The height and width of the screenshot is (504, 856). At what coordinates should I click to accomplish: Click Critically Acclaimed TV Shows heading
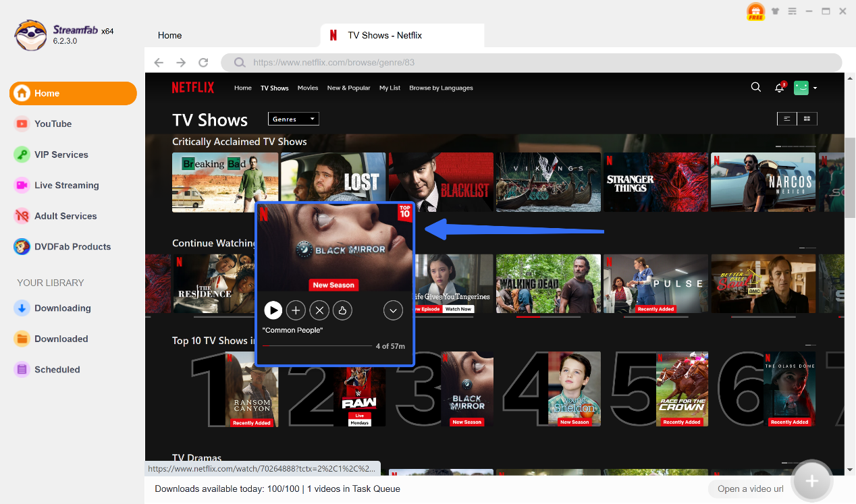[240, 142]
